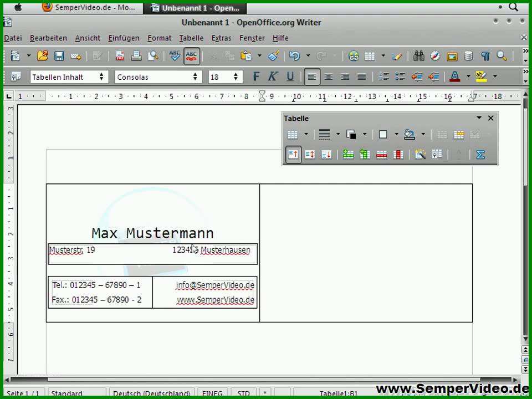Open the Navigator compass icon
Viewport: 532px width, 399px height.
point(436,55)
